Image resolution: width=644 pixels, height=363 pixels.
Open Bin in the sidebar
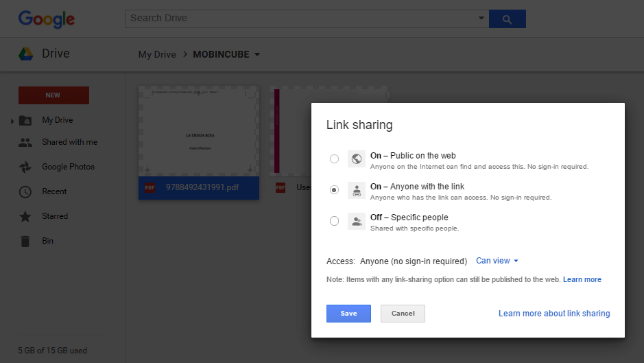pos(47,240)
